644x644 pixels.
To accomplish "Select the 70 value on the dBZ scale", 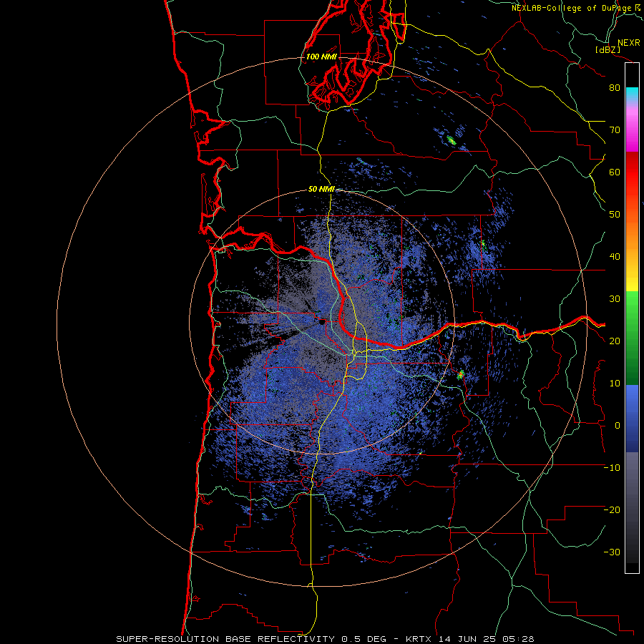I will (615, 130).
